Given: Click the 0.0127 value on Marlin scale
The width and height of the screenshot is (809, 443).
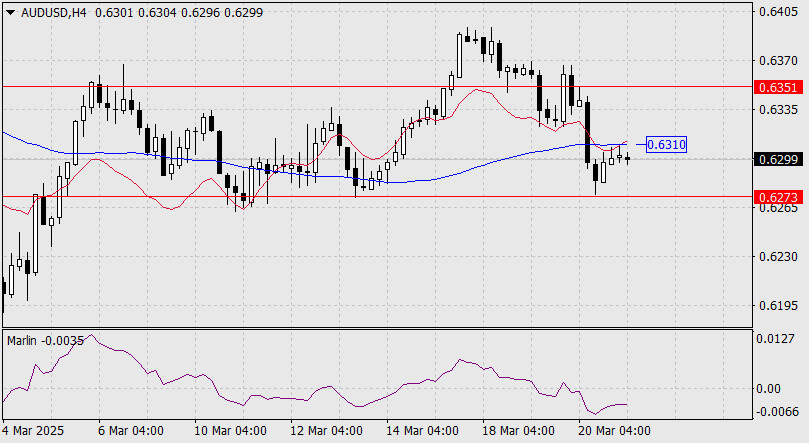Looking at the screenshot, I should pyautogui.click(x=777, y=339).
